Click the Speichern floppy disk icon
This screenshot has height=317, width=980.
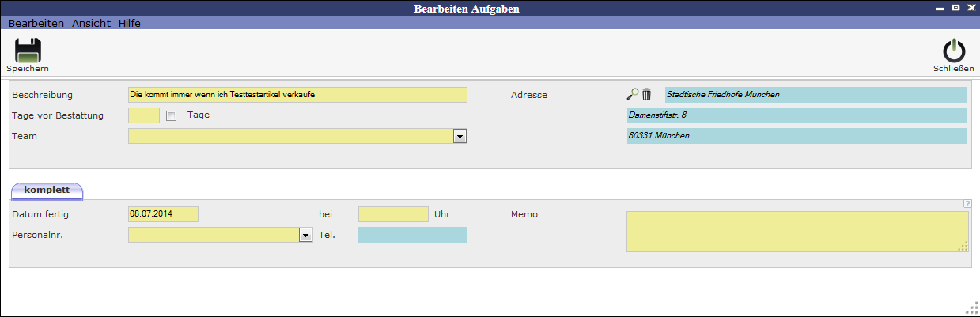click(x=27, y=51)
